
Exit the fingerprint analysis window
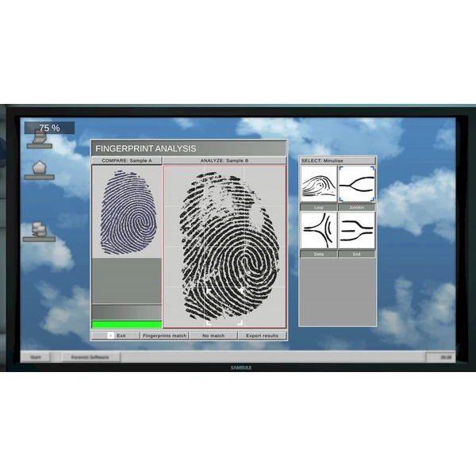point(116,336)
